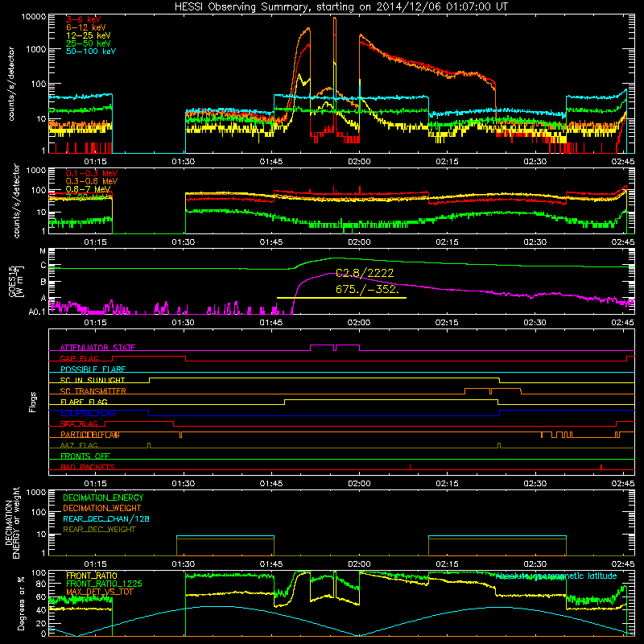
Task: Click the FRONT_RATIO legend label
Action: click(x=92, y=576)
